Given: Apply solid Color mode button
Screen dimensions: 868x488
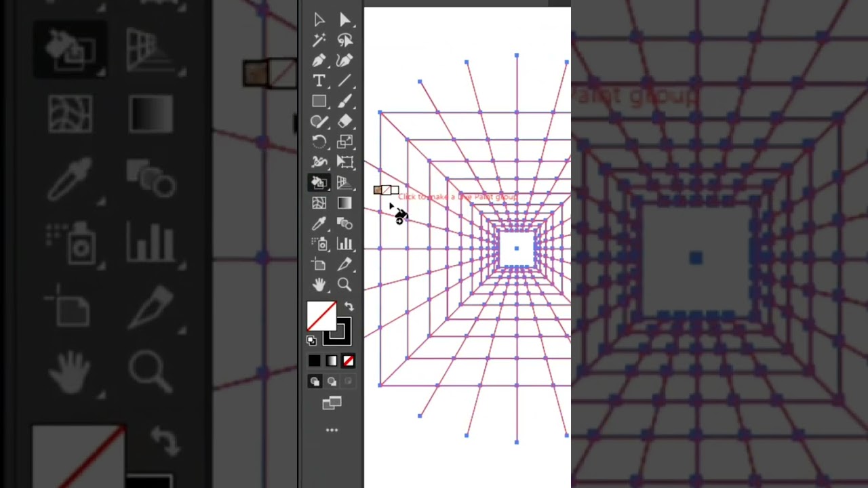Looking at the screenshot, I should 315,361.
